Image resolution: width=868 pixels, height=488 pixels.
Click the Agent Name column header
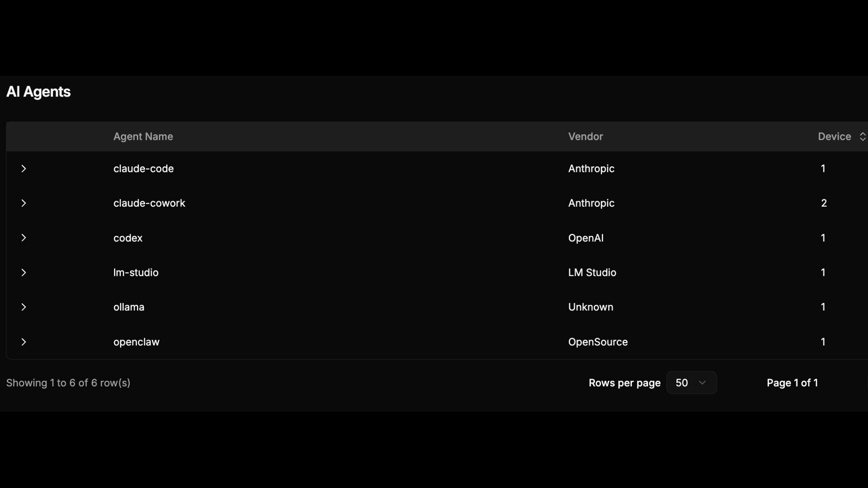coord(143,136)
